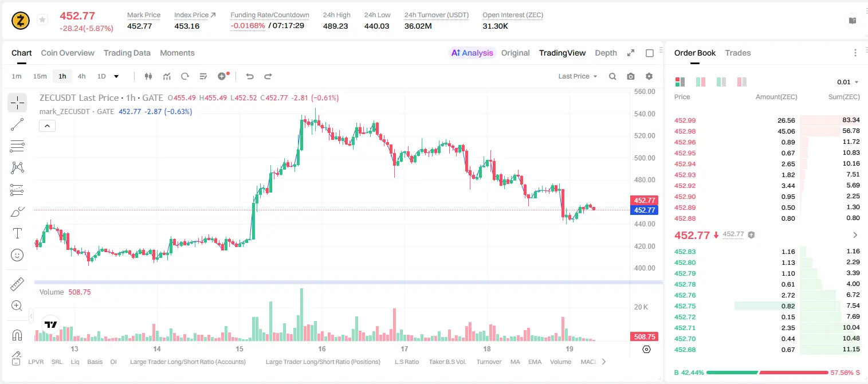Select the 4h timeframe interval
Viewport: 868px width, 384px height.
[x=81, y=76]
